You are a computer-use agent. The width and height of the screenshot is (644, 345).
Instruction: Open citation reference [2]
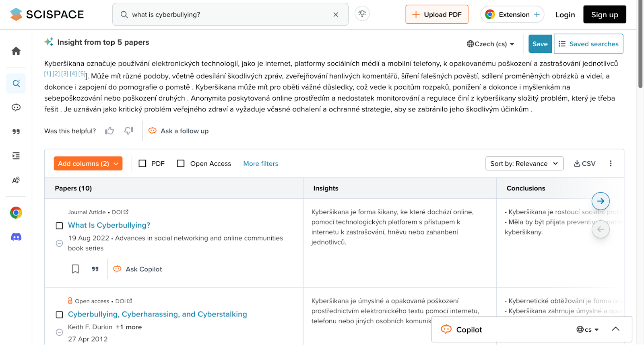[56, 74]
